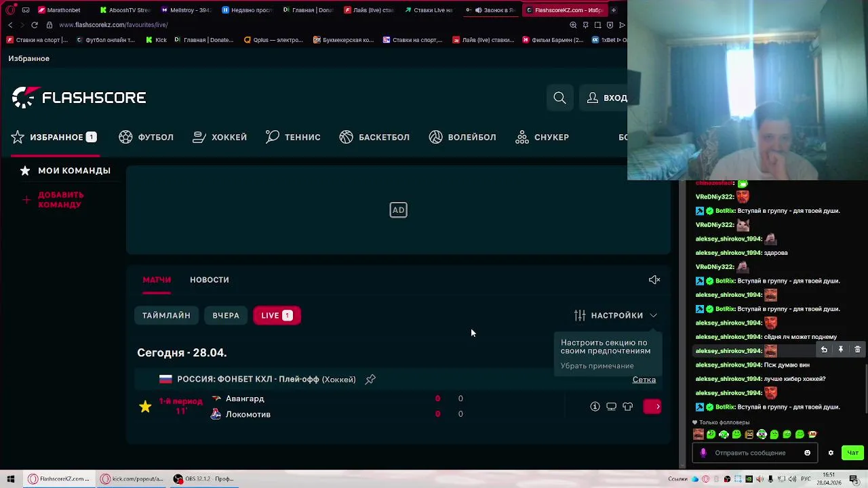Click the speaker volume tray icon
This screenshot has width=868, height=488.
792,479
